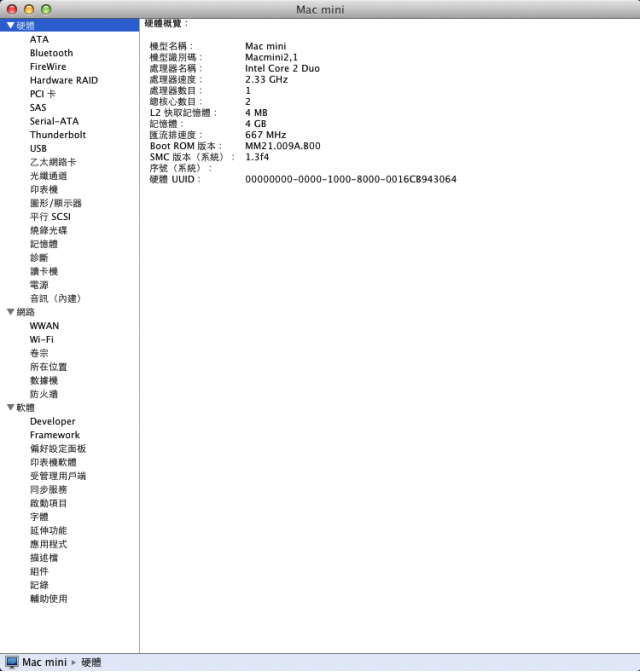Viewport: 640px width, 672px height.
Task: Select 診斷 entry
Action: [x=39, y=258]
